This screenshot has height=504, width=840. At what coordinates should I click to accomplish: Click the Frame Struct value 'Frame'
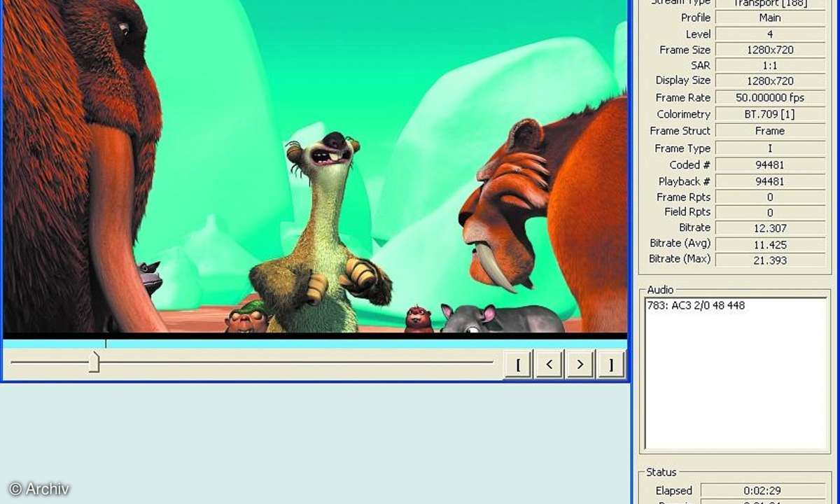[770, 131]
